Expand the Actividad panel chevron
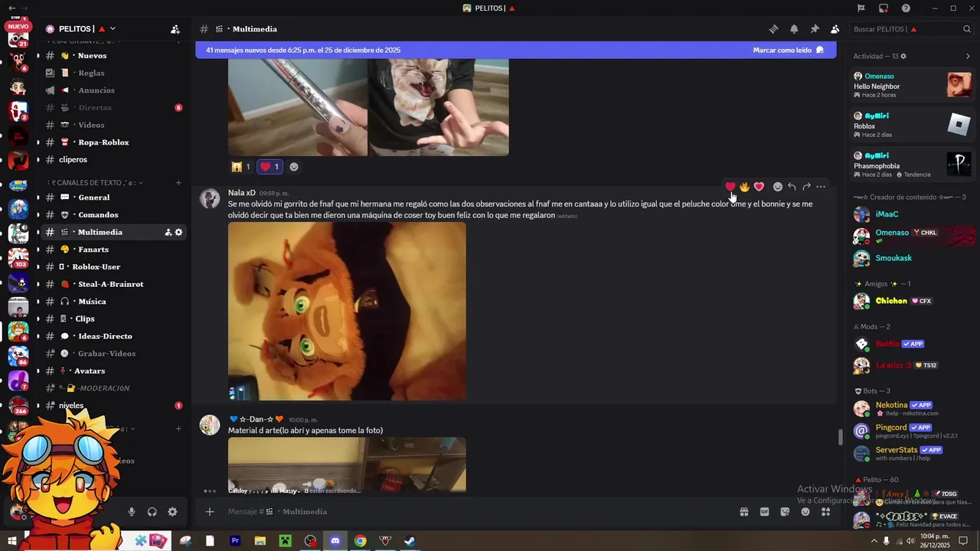 968,56
